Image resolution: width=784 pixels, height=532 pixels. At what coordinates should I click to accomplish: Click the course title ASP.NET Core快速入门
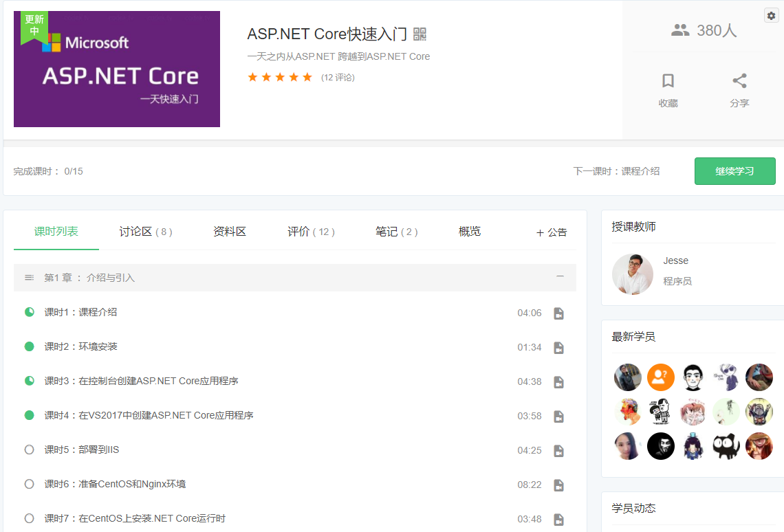pyautogui.click(x=327, y=34)
